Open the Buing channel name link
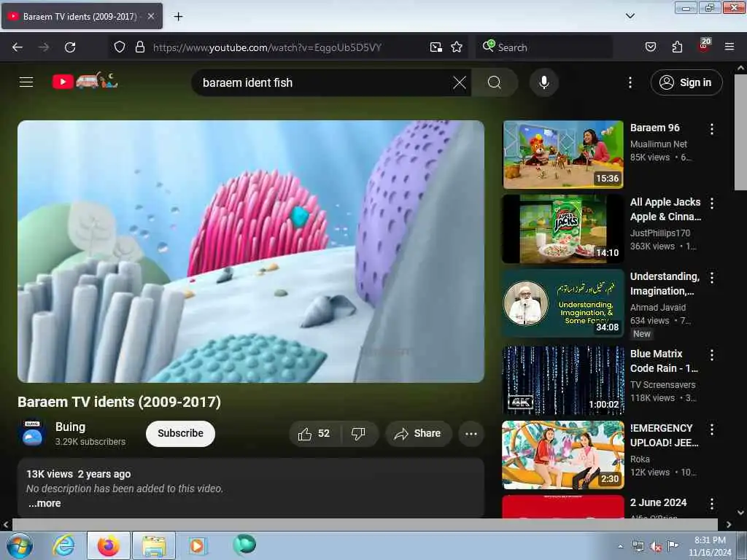This screenshot has height=560, width=747. 70,427
